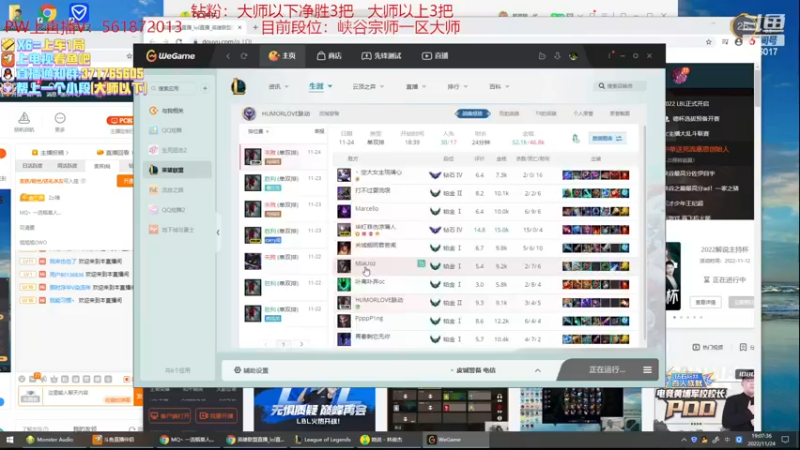Screen dimensions: 800x450
Task: Click the scoreboard vertical scrollbar
Action: click(x=645, y=235)
